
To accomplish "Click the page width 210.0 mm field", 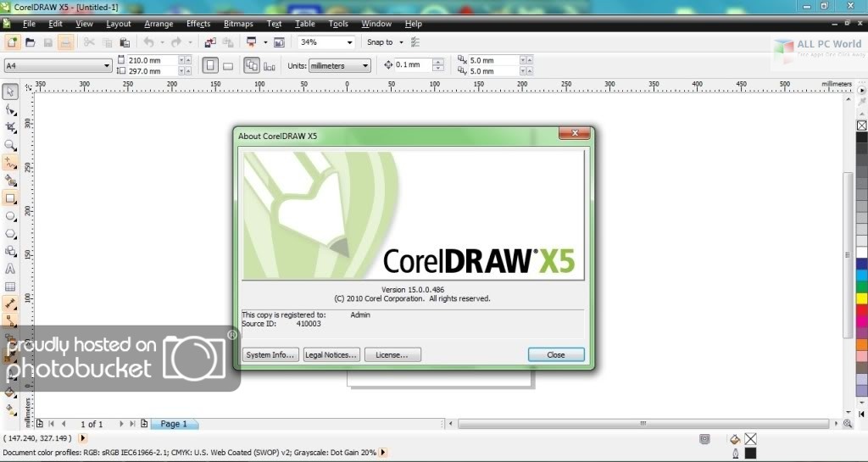I will pos(153,59).
